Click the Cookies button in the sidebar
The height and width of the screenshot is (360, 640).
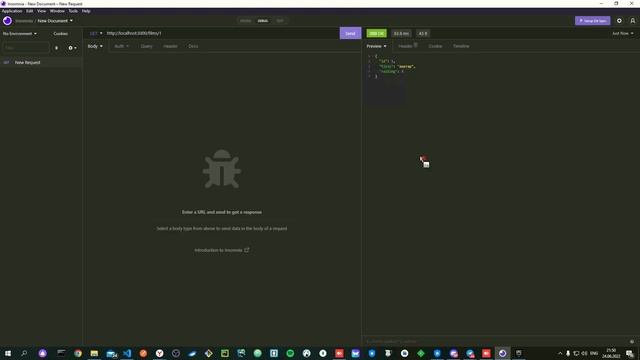point(60,33)
